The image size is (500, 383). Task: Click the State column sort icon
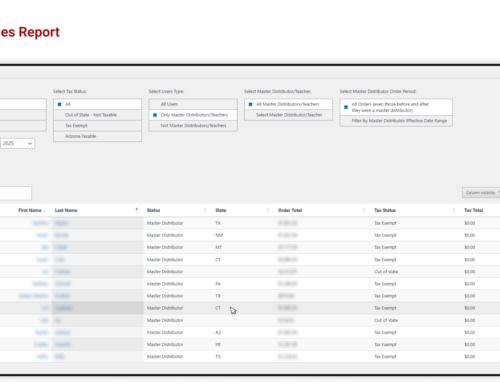(268, 210)
